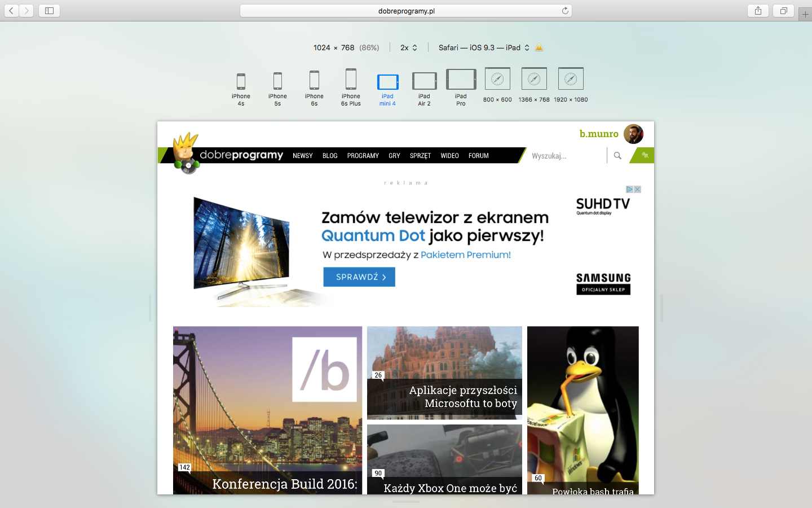Close the Samsung ad with X icon
The height and width of the screenshot is (508, 812).
637,190
